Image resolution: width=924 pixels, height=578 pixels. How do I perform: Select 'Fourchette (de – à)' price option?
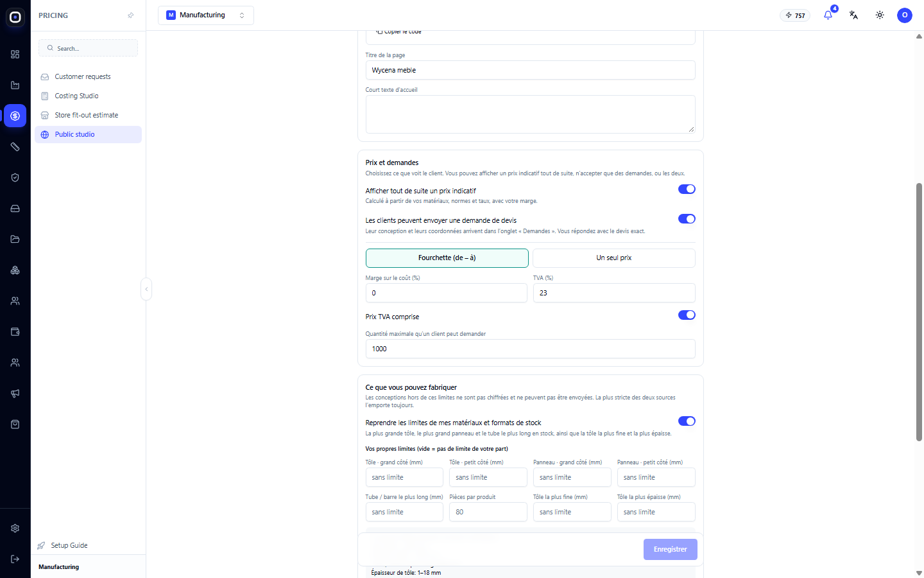[447, 258]
